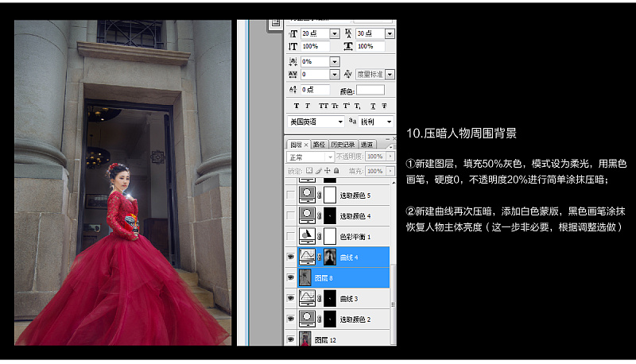Screen dimensions: 636x364
Task: Click the baseline shift 0 点 field
Action: click(315, 90)
